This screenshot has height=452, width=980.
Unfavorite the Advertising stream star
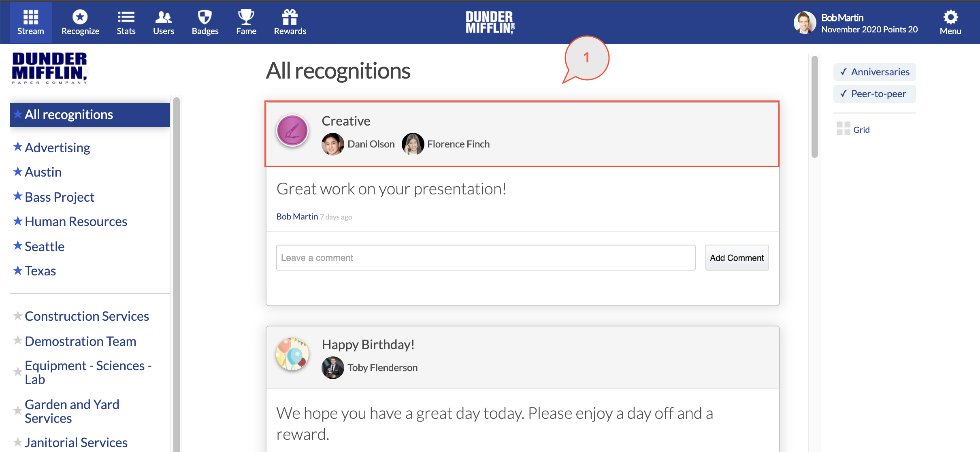tap(17, 147)
